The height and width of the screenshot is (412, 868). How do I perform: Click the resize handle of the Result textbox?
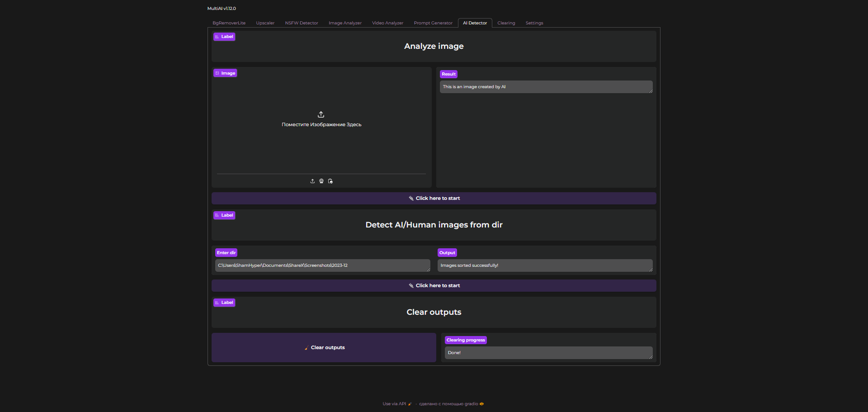[x=651, y=91]
